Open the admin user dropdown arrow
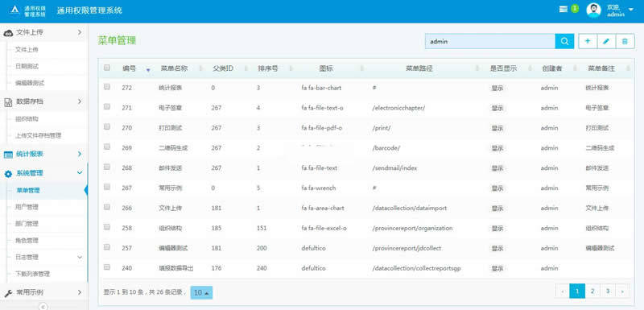 point(631,10)
